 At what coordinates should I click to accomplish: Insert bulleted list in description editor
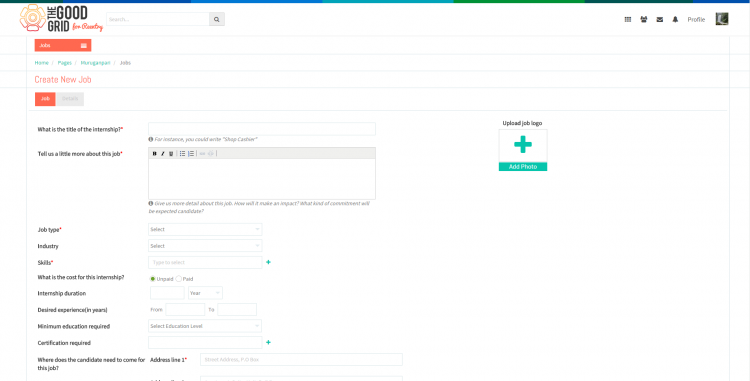click(182, 153)
